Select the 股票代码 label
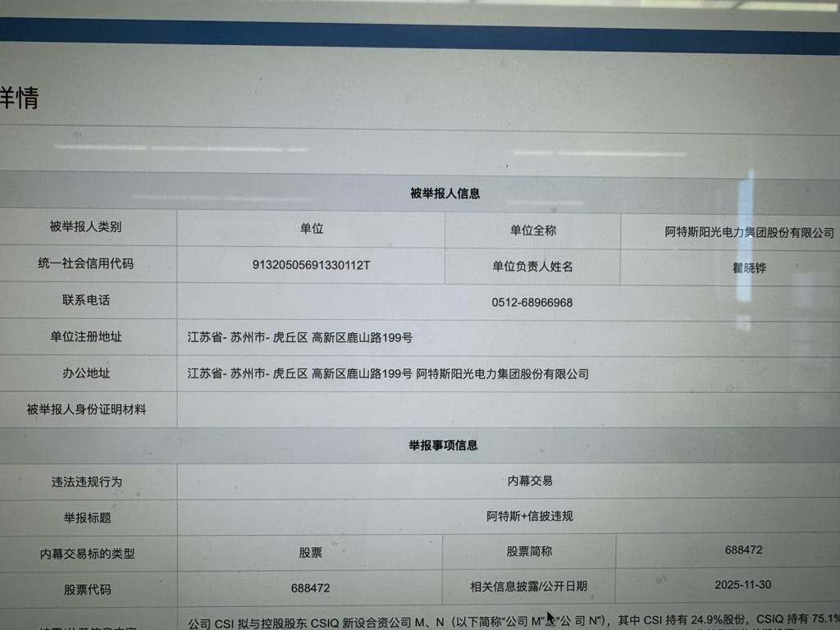Screen dimensions: 840x630 click(87, 589)
